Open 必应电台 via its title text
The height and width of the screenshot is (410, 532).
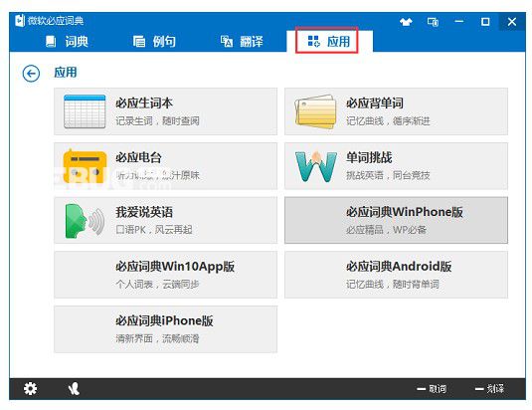[x=138, y=157]
